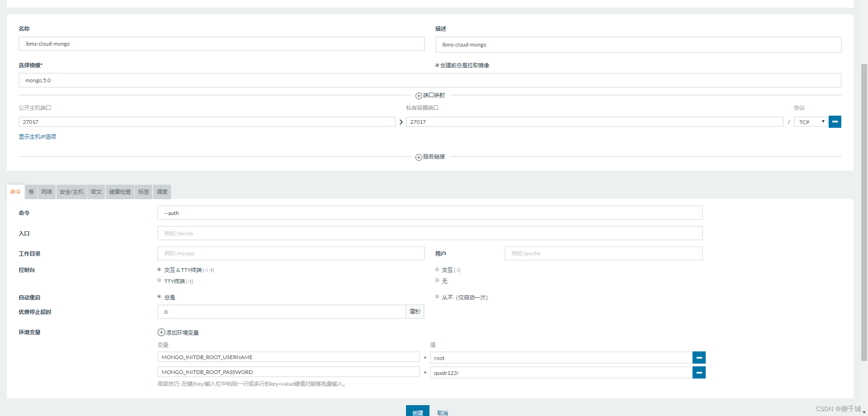Switch to the 命令 tab
868x416 pixels.
(15, 192)
